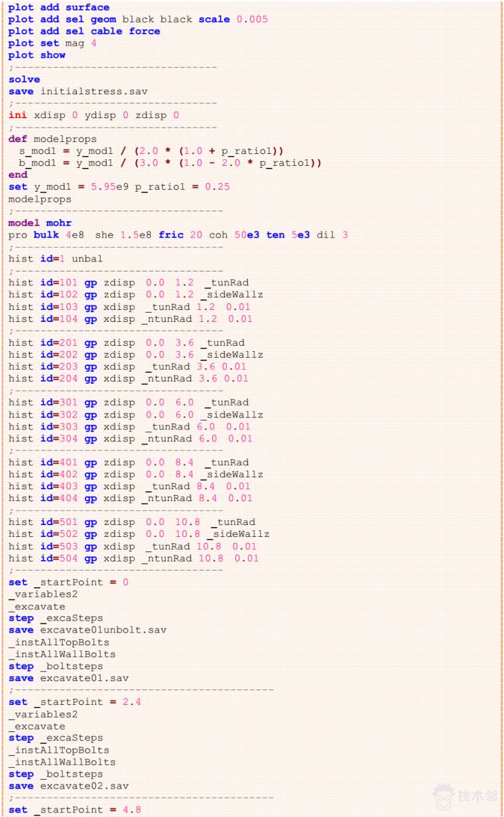Click the 'hist id=104' line
This screenshot has height=817, width=504.
pos(131,319)
